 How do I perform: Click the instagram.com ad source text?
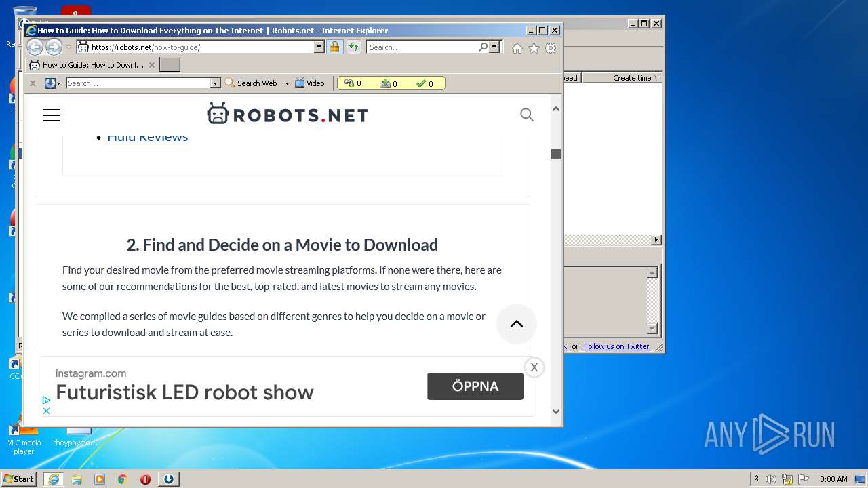(91, 373)
